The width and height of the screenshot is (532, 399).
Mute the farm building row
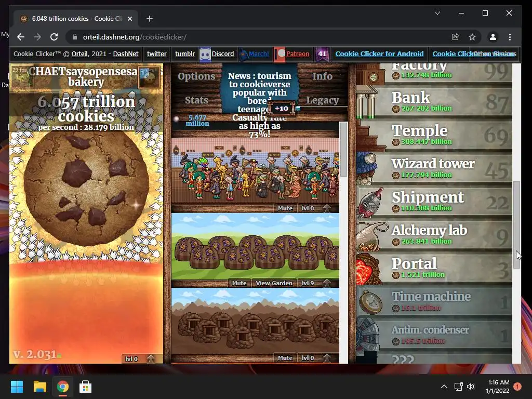click(x=239, y=283)
